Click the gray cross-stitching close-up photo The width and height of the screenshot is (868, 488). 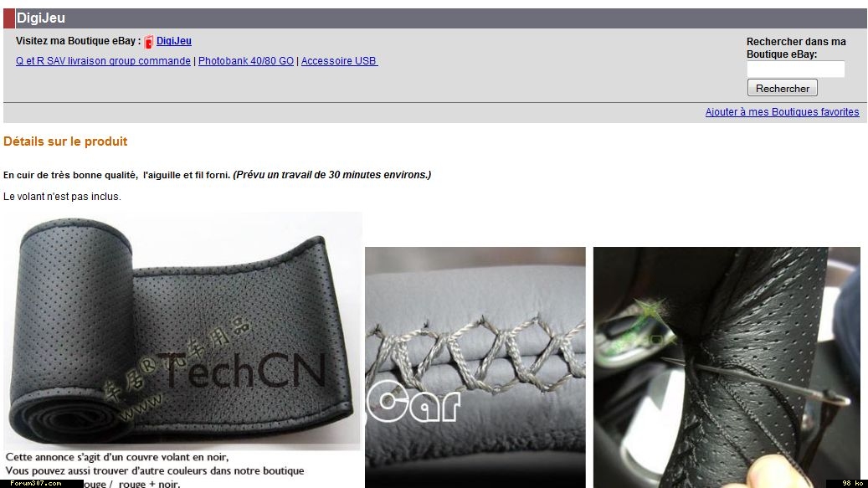point(475,367)
